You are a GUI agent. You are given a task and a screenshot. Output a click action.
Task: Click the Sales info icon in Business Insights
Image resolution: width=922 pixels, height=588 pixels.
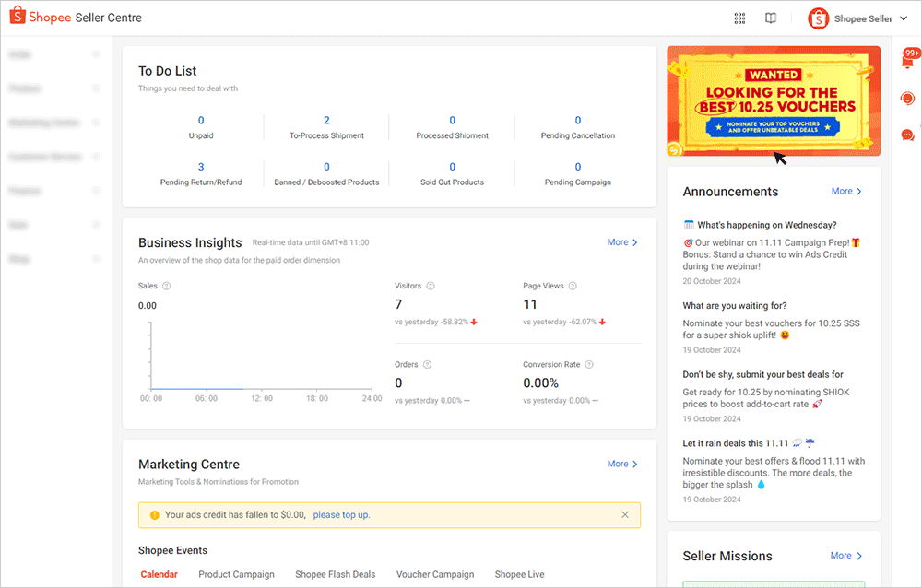166,286
